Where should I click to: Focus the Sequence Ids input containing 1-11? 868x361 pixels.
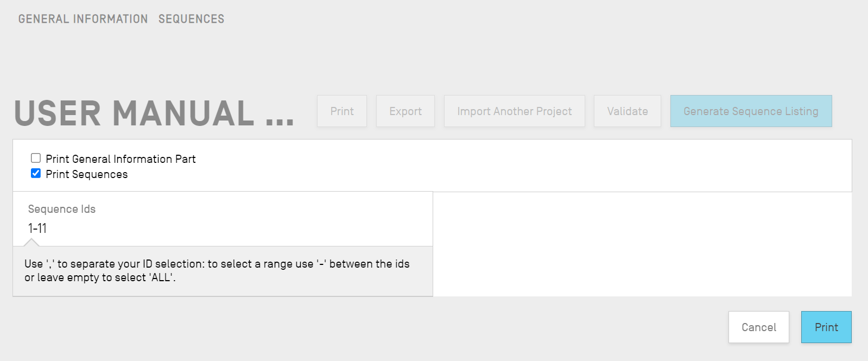tap(217, 229)
